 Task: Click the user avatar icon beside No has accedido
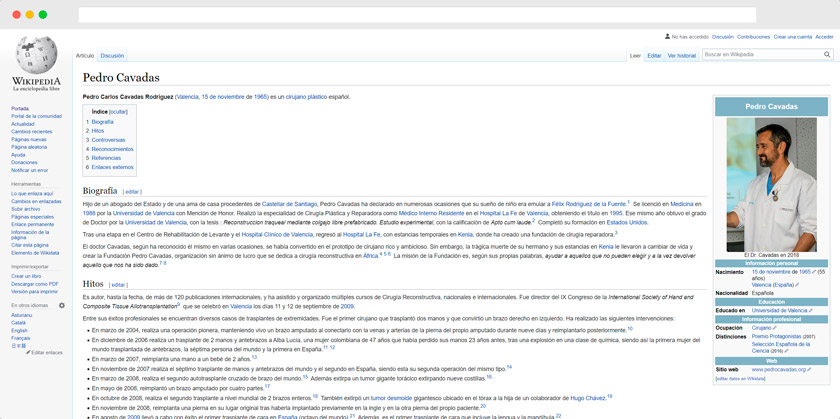667,37
